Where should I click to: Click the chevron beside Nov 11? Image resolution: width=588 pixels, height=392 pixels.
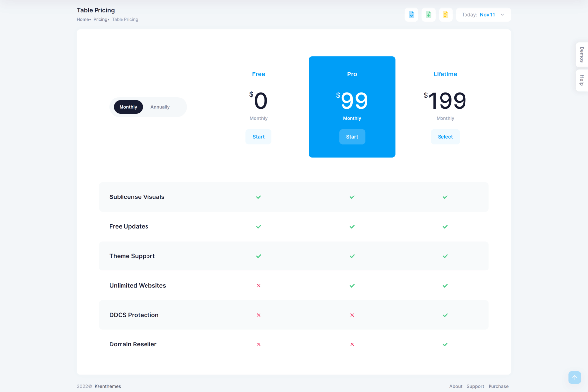[x=502, y=15]
